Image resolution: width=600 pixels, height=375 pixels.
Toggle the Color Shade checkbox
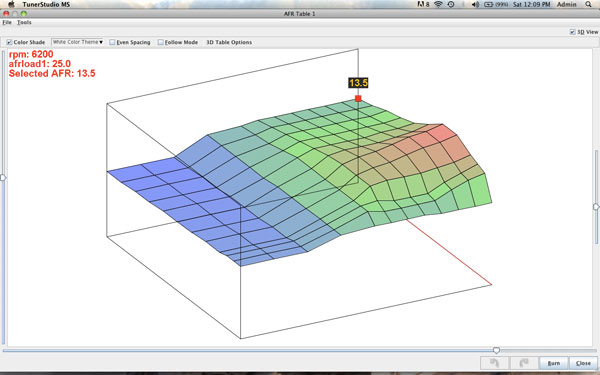(x=9, y=42)
